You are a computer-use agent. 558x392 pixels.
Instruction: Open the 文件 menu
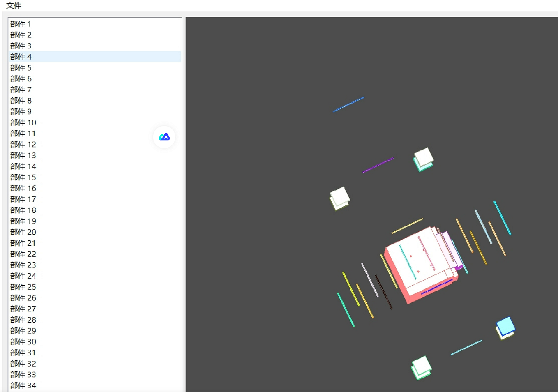point(14,5)
